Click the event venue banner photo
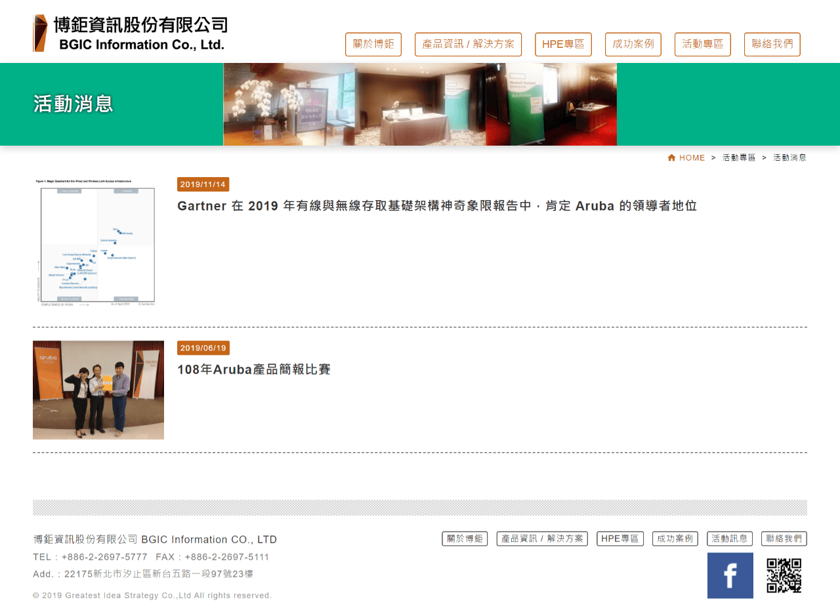This screenshot has width=840, height=616. [x=420, y=104]
